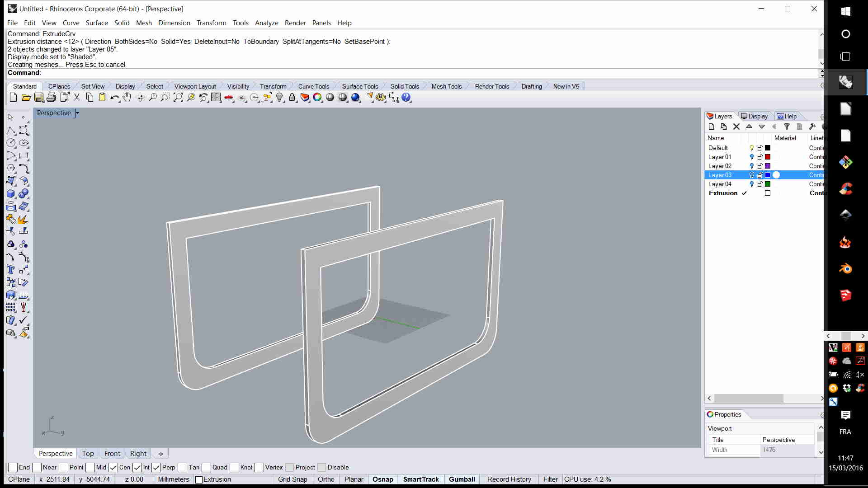This screenshot has width=868, height=488.
Task: Click the Save file icon
Action: coord(39,98)
